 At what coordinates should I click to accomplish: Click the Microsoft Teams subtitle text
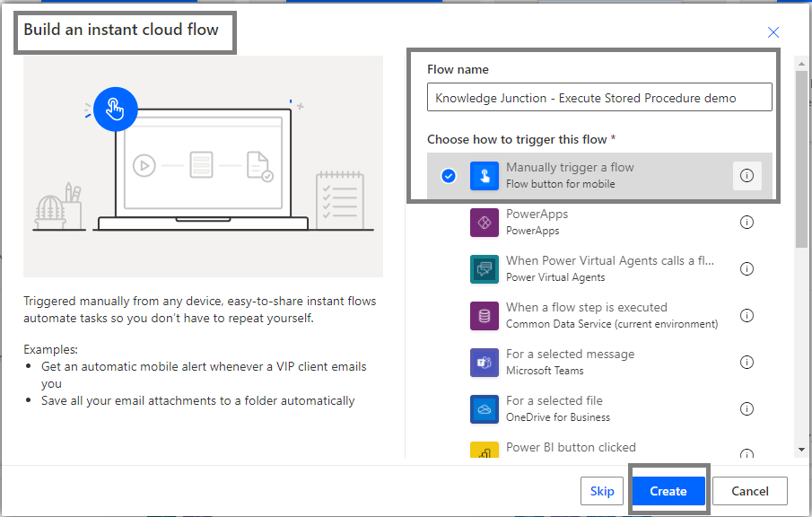click(x=545, y=371)
